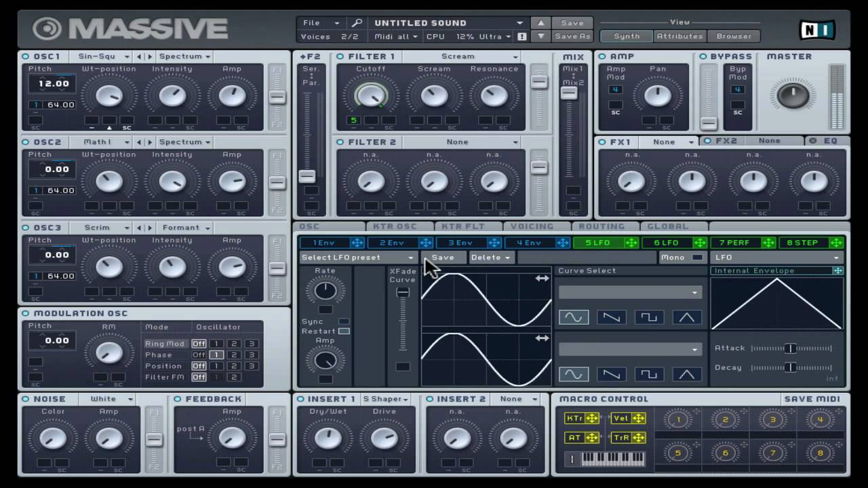Open the Insert 1 S Shaper dropdown

coord(385,399)
